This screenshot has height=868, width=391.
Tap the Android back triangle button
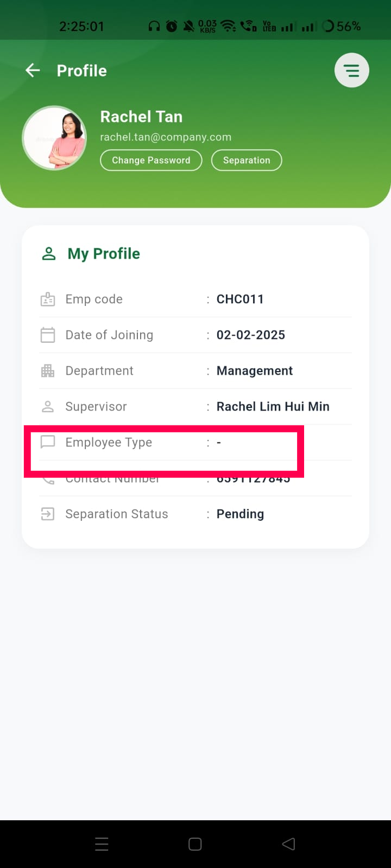[289, 844]
